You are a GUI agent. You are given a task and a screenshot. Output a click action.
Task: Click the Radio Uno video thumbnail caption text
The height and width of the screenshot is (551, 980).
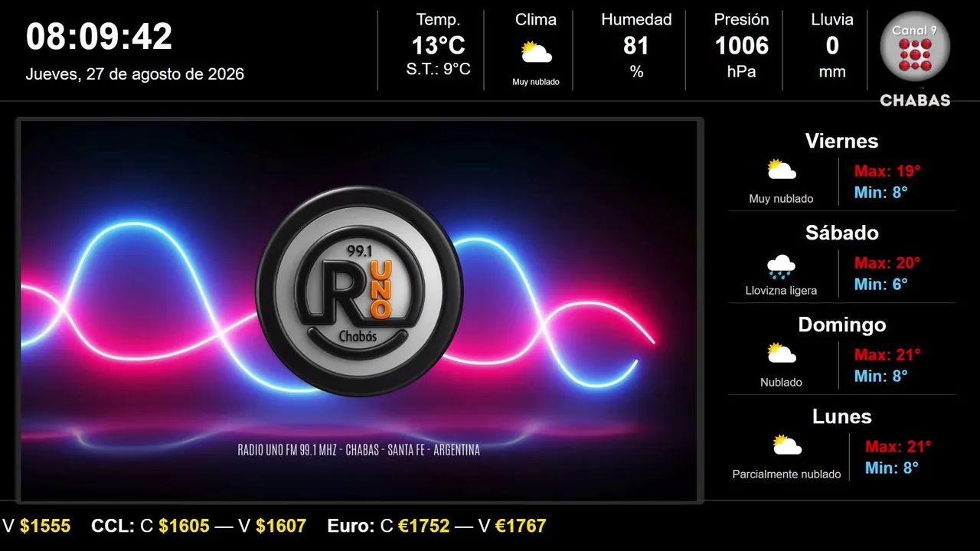pyautogui.click(x=359, y=450)
